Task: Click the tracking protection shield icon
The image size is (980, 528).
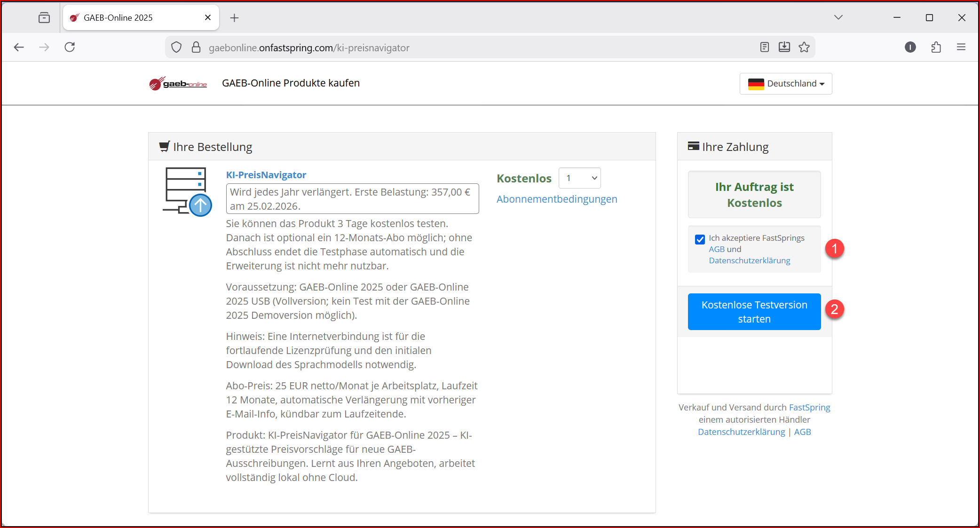Action: click(176, 47)
